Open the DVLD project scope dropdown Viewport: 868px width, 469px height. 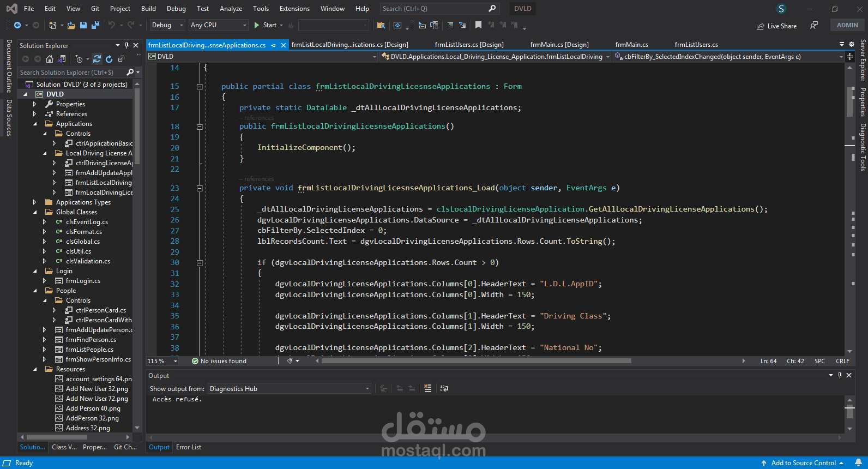click(x=262, y=56)
